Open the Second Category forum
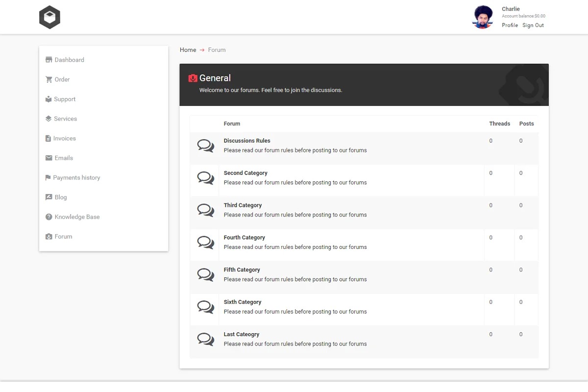 point(245,173)
